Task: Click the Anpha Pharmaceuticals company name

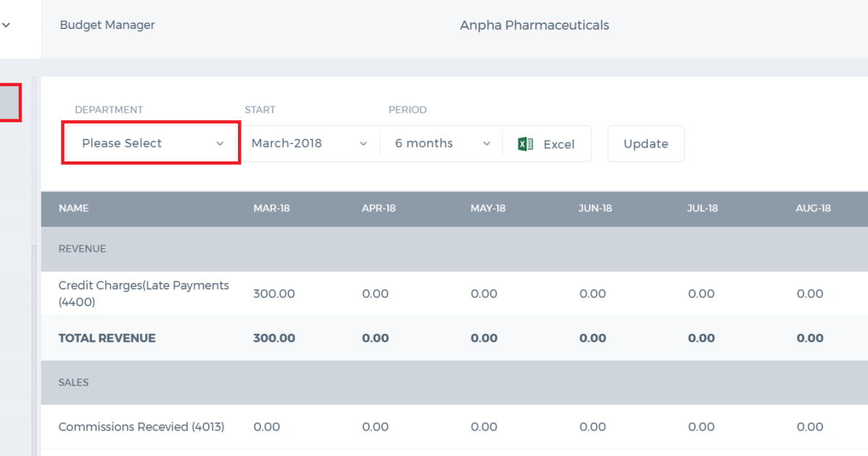Action: click(x=535, y=25)
